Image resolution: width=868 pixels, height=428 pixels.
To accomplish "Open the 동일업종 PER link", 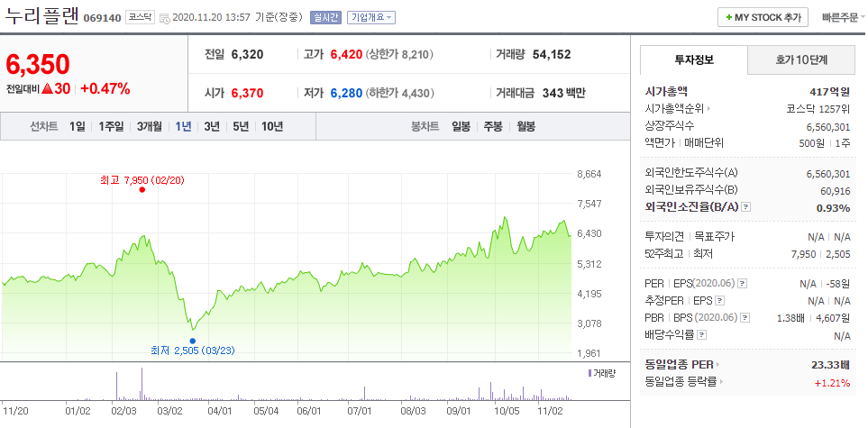I will pyautogui.click(x=680, y=365).
